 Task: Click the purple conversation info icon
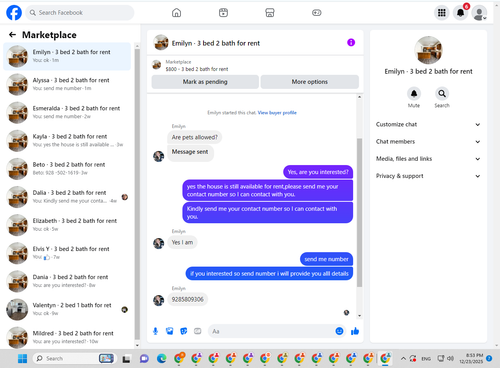tap(351, 42)
